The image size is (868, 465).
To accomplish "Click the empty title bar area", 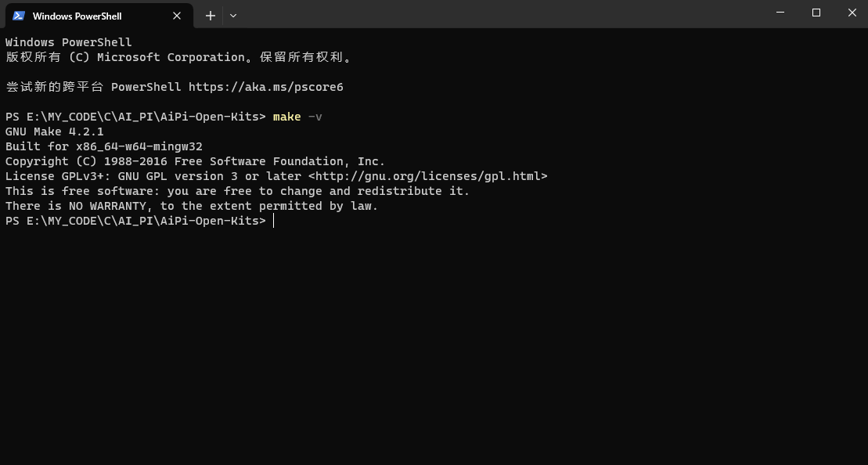I will [499, 14].
